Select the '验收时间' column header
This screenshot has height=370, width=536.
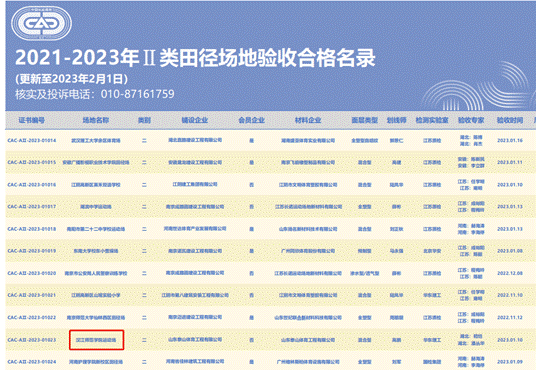pyautogui.click(x=510, y=120)
